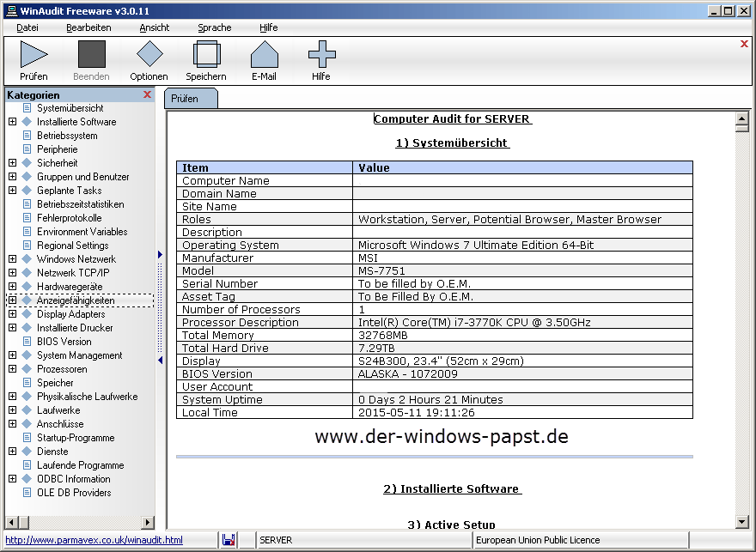Switch to the Prüfen tab
The image size is (756, 552).
point(186,99)
